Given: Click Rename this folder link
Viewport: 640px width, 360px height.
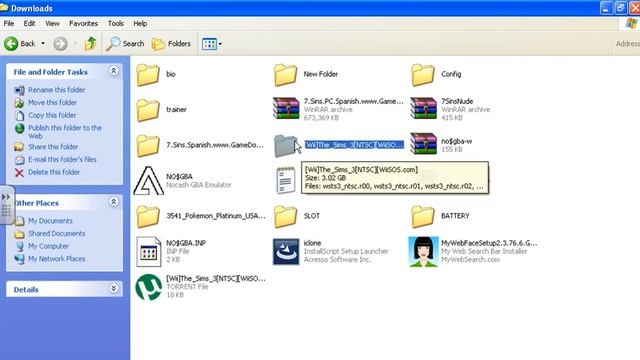Looking at the screenshot, I should tap(56, 90).
